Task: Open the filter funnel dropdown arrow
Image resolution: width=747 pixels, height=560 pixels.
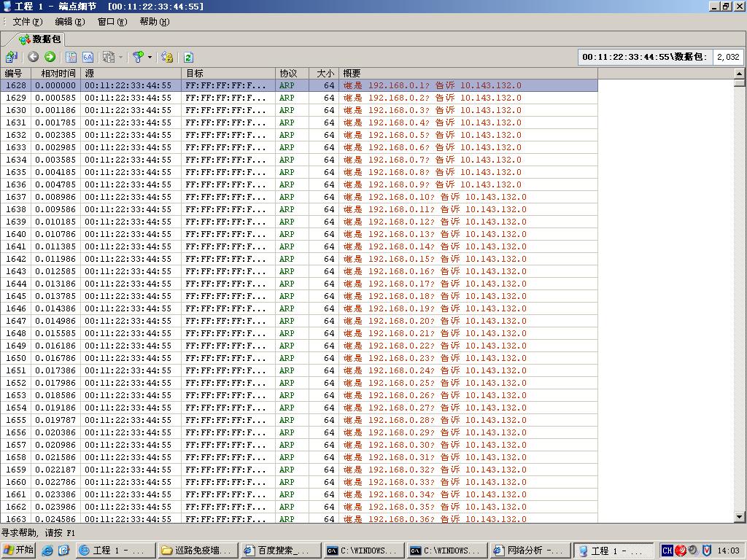Action: 150,57
